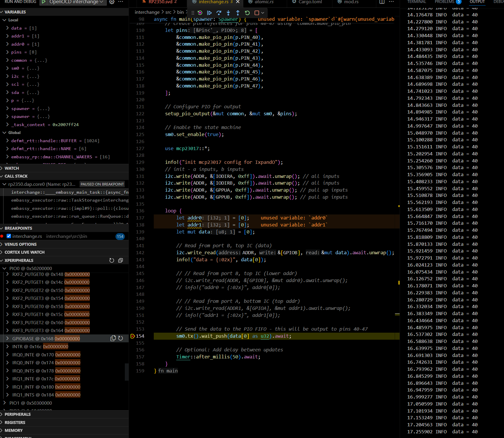Refresh all XPeripherals values

[x=112, y=260]
